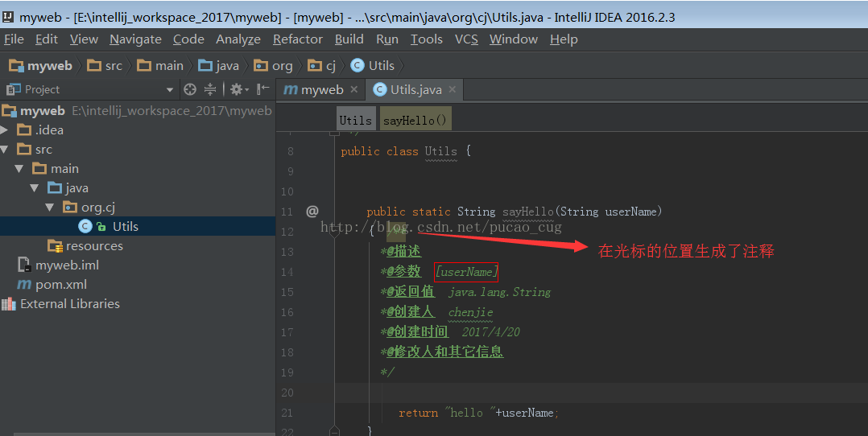Select the java source folder row
868x436 pixels.
pyautogui.click(x=138, y=188)
